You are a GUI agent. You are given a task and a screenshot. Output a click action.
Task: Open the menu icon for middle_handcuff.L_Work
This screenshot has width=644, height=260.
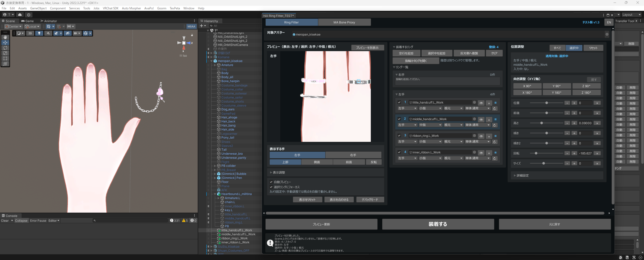(496, 119)
